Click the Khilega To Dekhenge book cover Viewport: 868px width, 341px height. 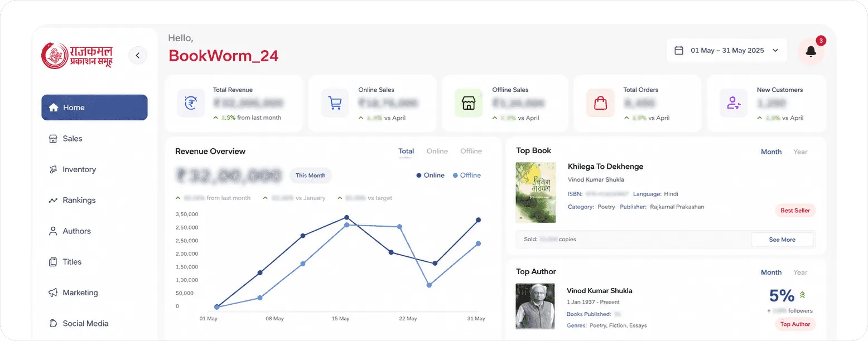[x=536, y=192]
